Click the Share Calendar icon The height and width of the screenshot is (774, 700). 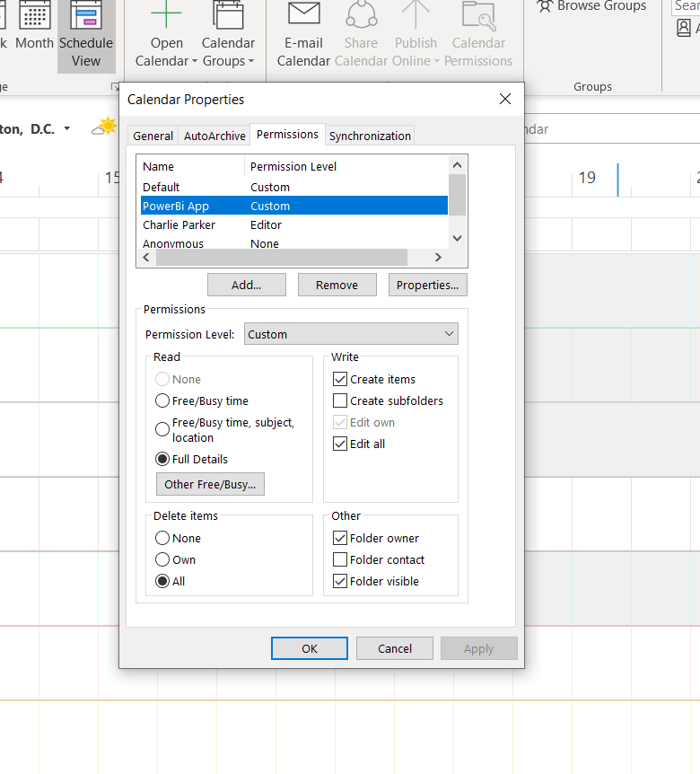(x=361, y=34)
